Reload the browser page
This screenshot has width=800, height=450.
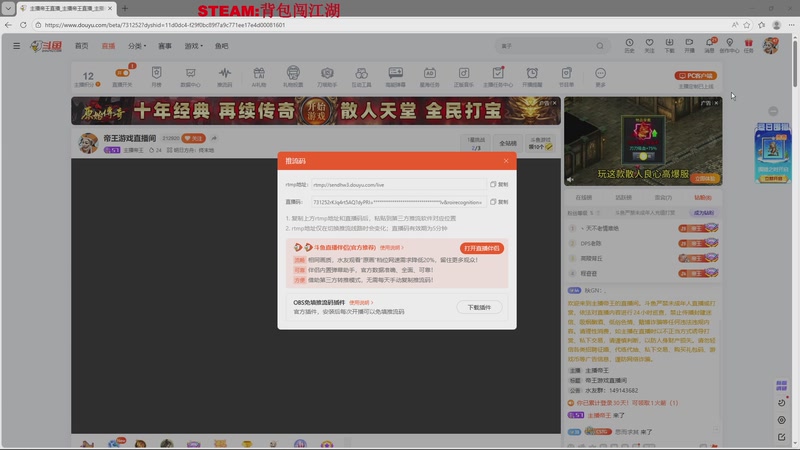pyautogui.click(x=23, y=24)
